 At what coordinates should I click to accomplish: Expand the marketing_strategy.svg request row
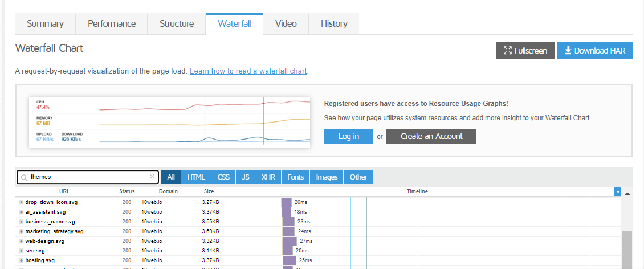(x=21, y=231)
